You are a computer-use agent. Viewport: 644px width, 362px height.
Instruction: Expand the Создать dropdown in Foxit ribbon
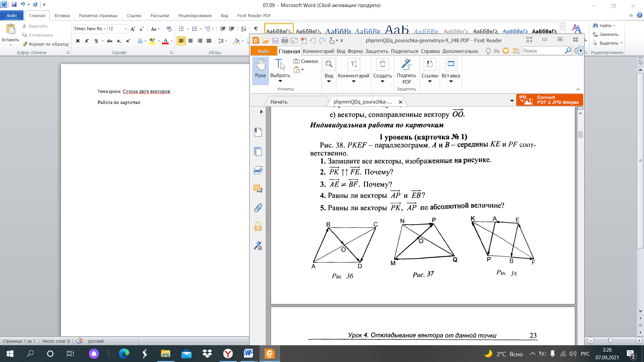[x=382, y=81]
